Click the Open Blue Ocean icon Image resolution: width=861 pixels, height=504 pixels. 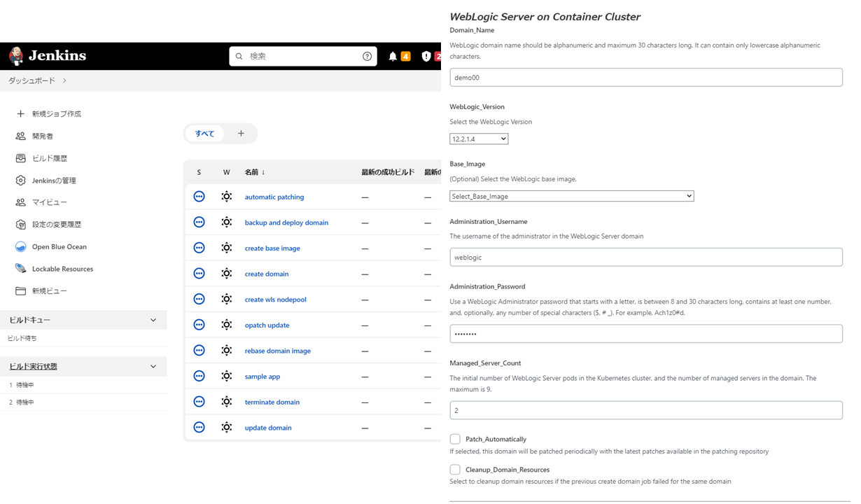click(20, 246)
